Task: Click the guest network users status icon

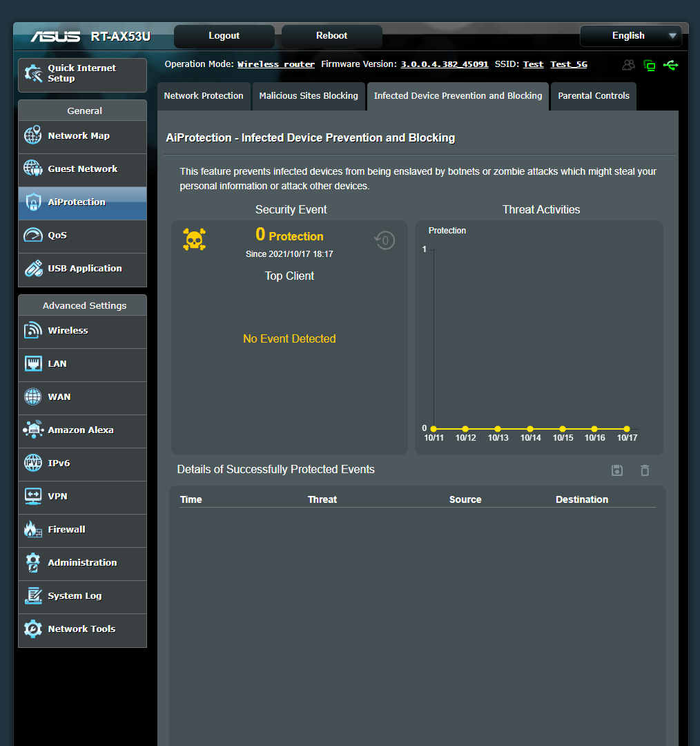Action: click(629, 65)
